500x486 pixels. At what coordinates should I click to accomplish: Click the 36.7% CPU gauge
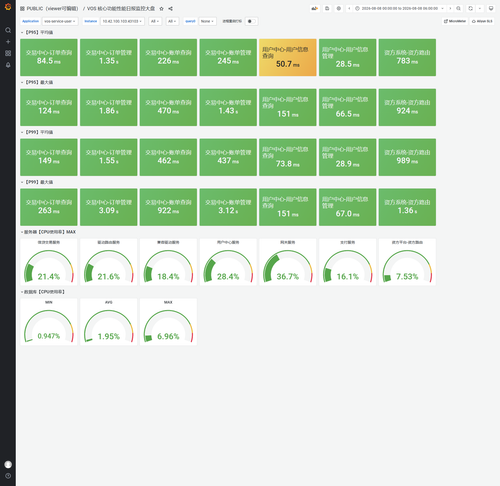coord(288,262)
